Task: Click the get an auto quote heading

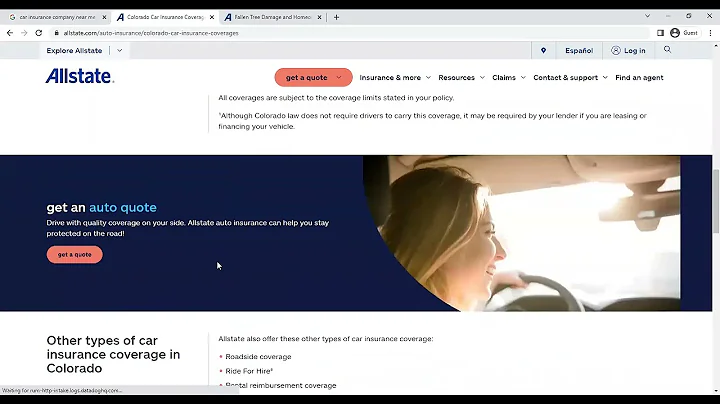Action: tap(101, 208)
